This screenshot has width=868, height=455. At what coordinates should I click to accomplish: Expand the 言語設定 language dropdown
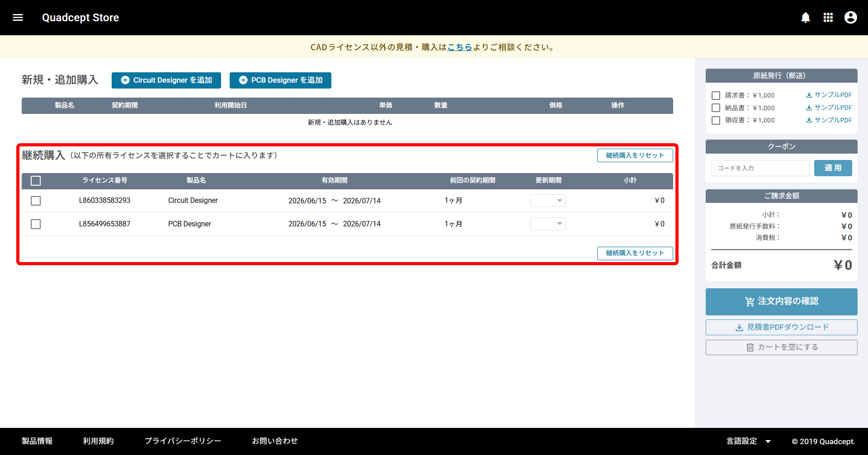click(x=749, y=441)
